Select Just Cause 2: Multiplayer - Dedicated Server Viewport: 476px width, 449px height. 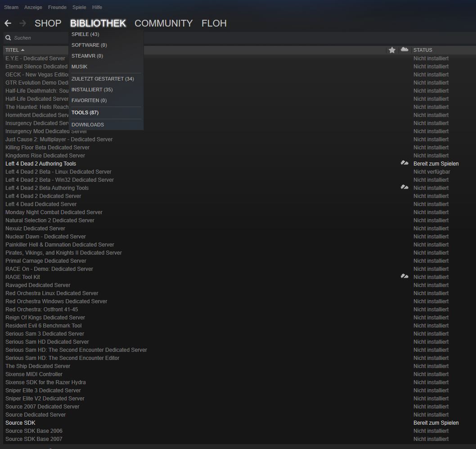(59, 139)
